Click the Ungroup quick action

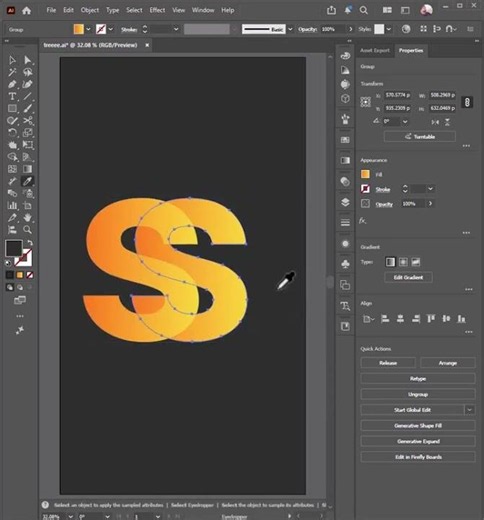pos(418,394)
